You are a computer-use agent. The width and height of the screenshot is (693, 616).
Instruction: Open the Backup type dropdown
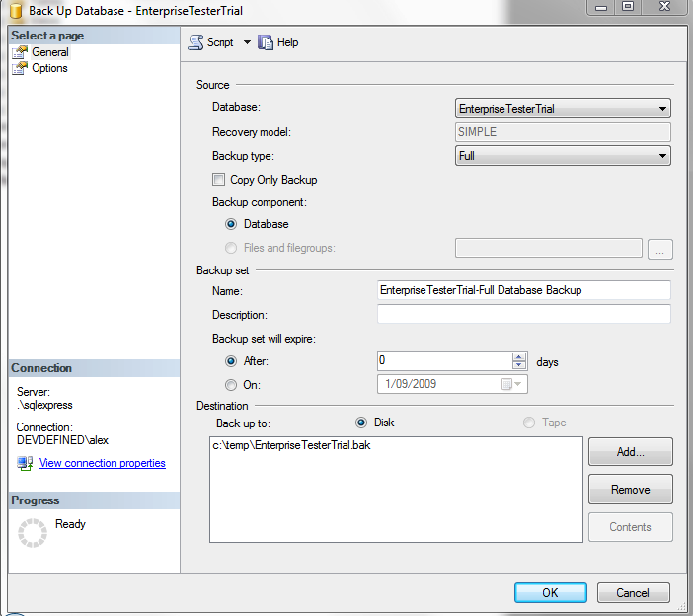tap(662, 156)
